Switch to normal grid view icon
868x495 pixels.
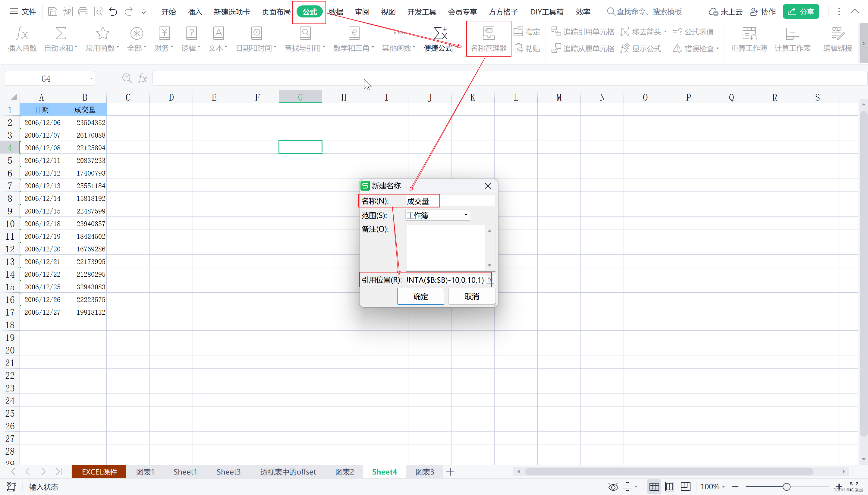point(654,487)
